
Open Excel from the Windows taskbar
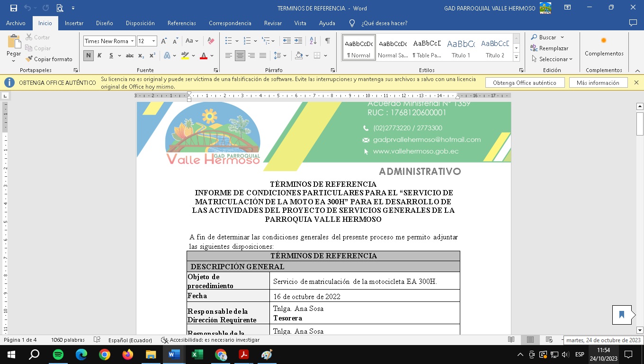[x=197, y=355]
